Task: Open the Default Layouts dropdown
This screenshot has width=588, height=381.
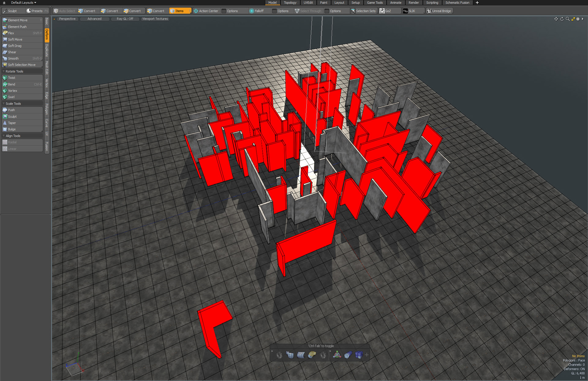Action: click(x=24, y=3)
